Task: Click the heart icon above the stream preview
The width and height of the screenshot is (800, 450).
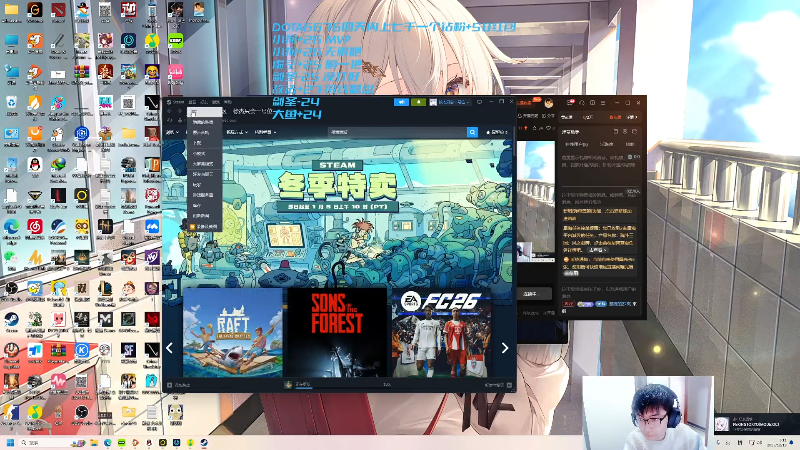Action: coord(548,128)
